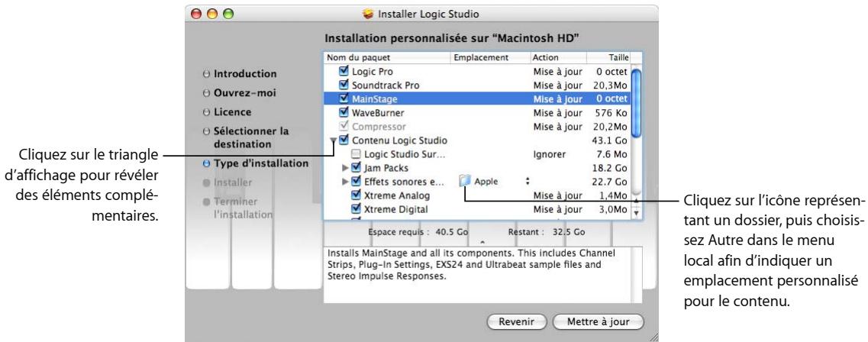Click the Ouvrez-moi step in sidebar
Screen dimensions: 868x342
pos(245,93)
